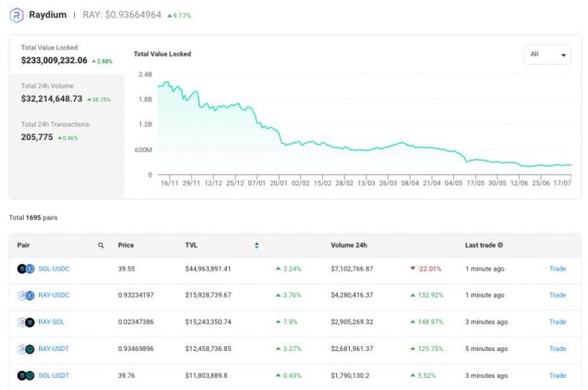588x390 pixels.
Task: Click Trade for the RAY-USDT pair
Action: click(557, 349)
